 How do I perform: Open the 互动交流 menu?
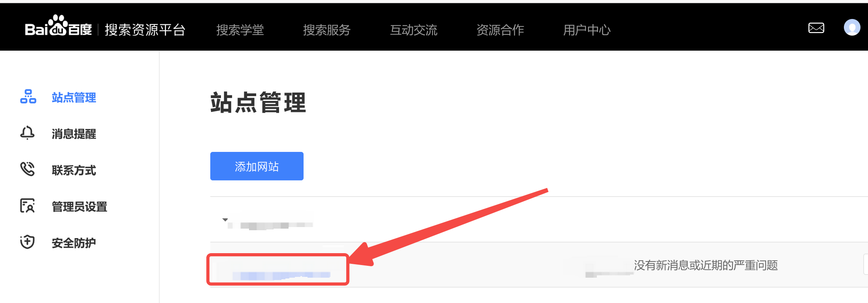pos(413,30)
